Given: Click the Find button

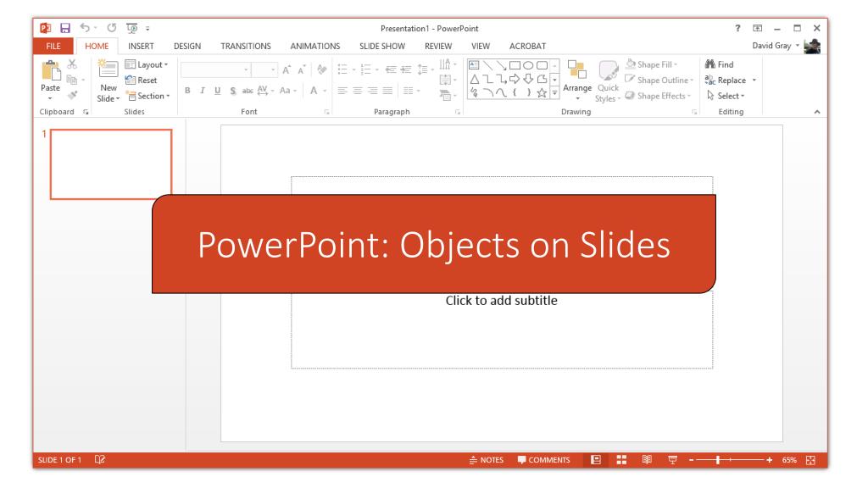Looking at the screenshot, I should point(719,64).
